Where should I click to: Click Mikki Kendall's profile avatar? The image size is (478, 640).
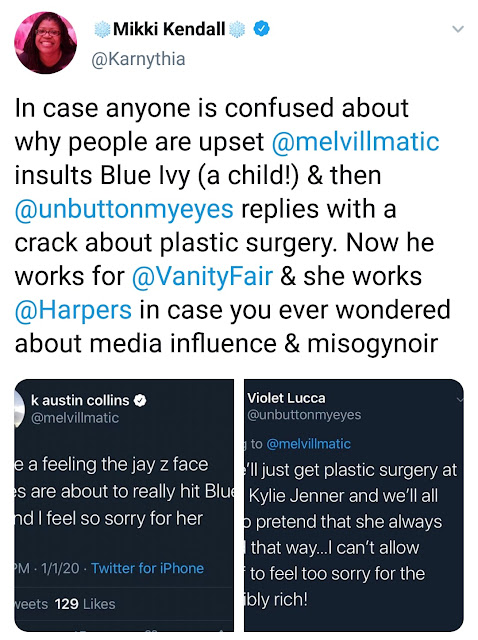coord(45,42)
